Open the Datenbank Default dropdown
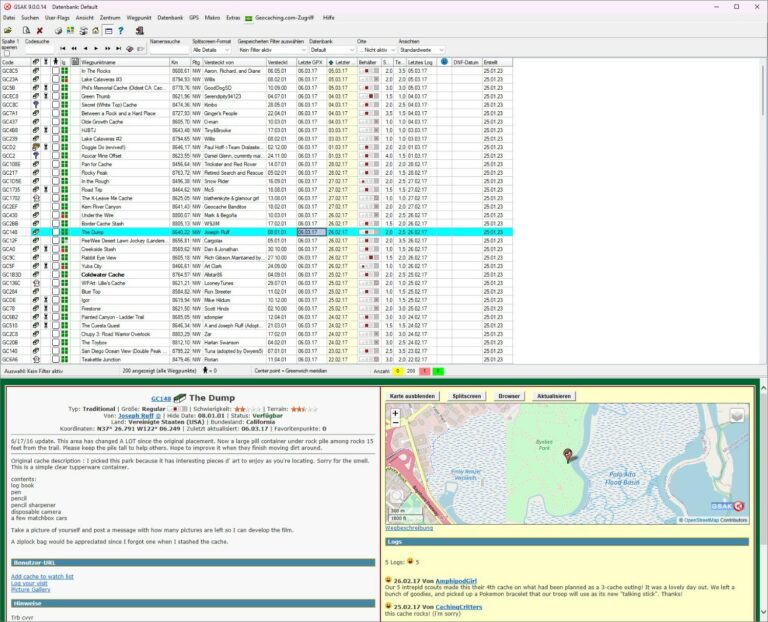The height and width of the screenshot is (622, 768). coord(332,50)
